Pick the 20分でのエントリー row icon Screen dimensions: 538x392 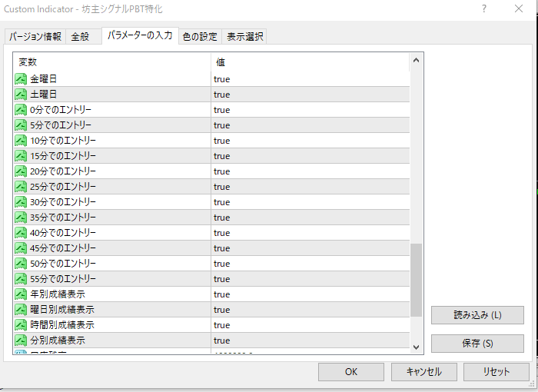(x=21, y=171)
